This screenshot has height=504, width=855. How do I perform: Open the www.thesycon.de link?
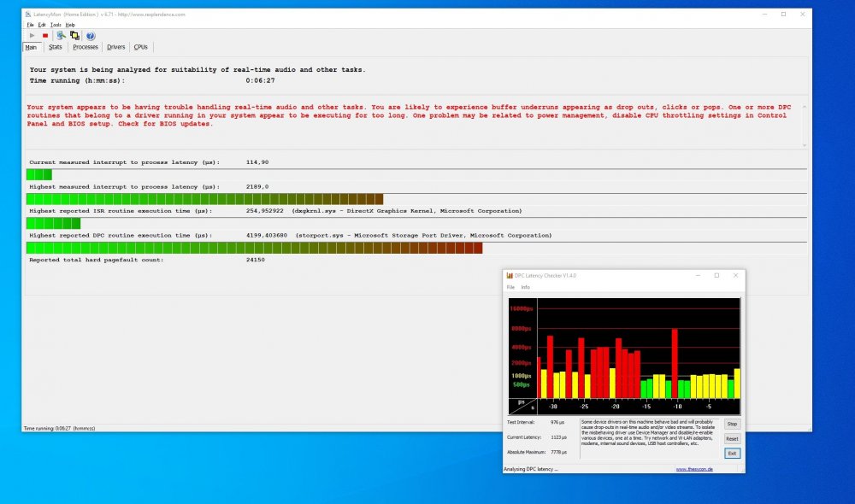tap(694, 469)
